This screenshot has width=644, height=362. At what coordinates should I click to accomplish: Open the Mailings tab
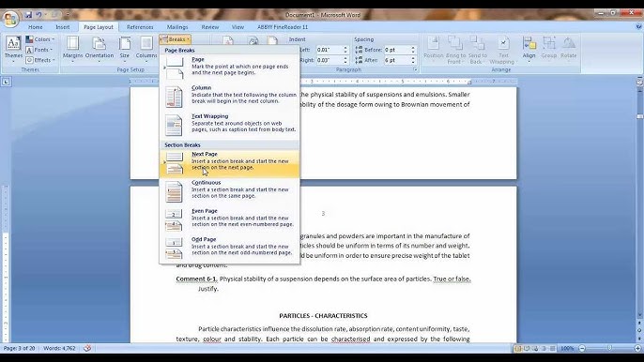click(177, 27)
